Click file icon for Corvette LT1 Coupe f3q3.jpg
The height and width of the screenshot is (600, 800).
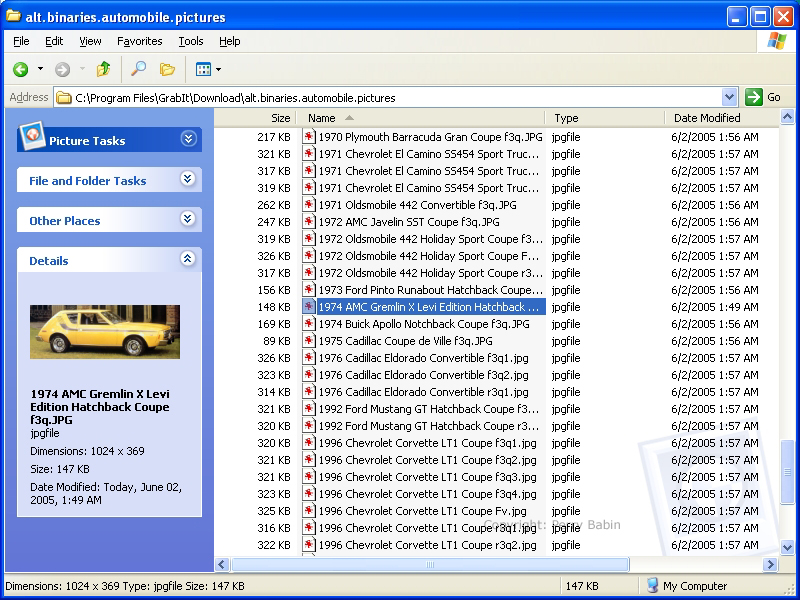(308, 477)
